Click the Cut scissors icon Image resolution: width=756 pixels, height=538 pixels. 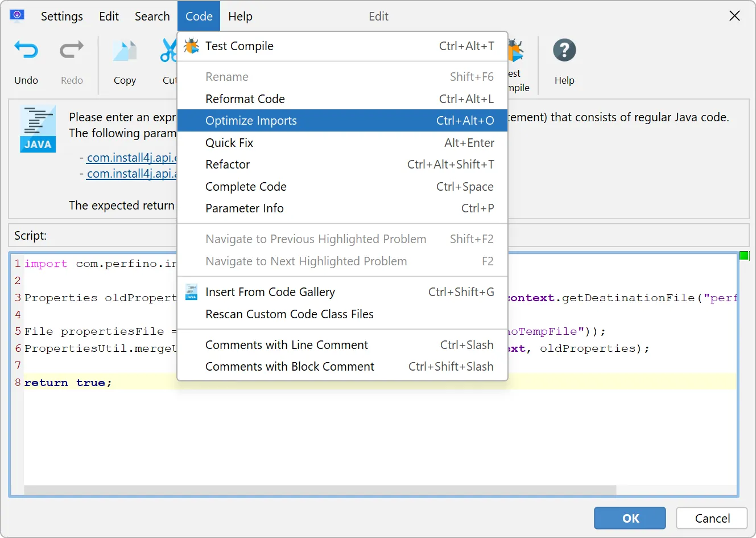click(x=168, y=51)
